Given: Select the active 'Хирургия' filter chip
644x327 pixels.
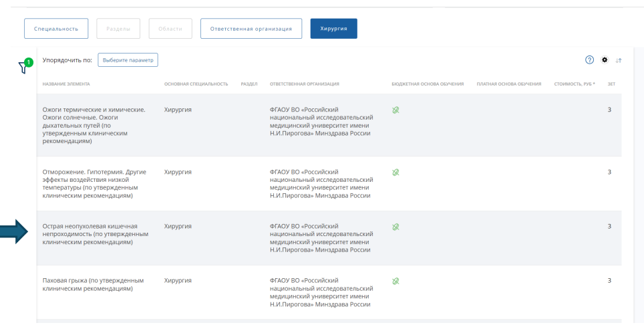Looking at the screenshot, I should (333, 29).
